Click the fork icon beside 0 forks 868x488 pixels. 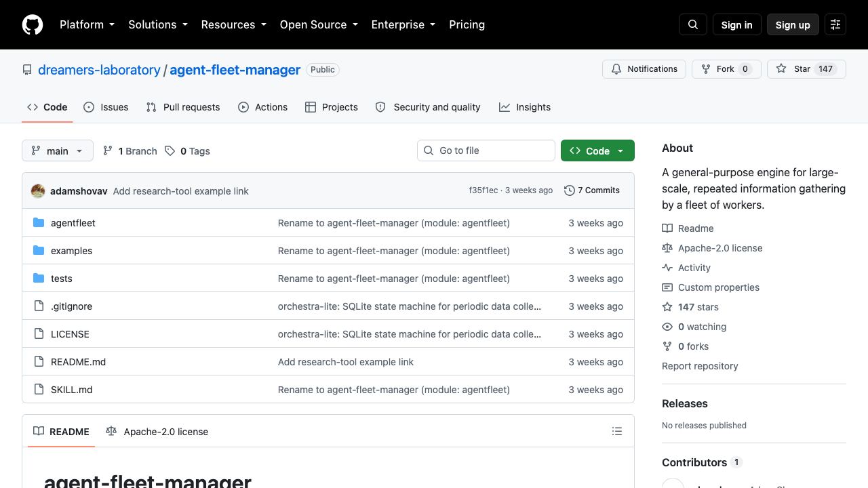667,346
